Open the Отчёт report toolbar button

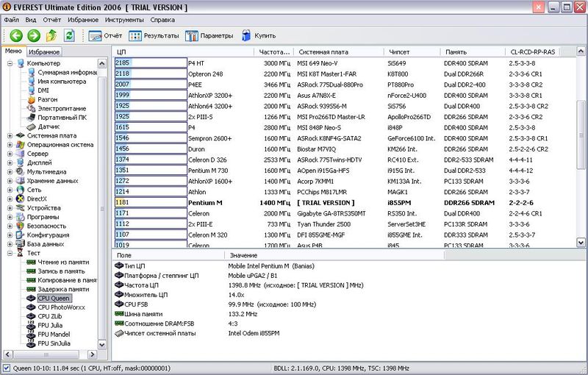(105, 35)
